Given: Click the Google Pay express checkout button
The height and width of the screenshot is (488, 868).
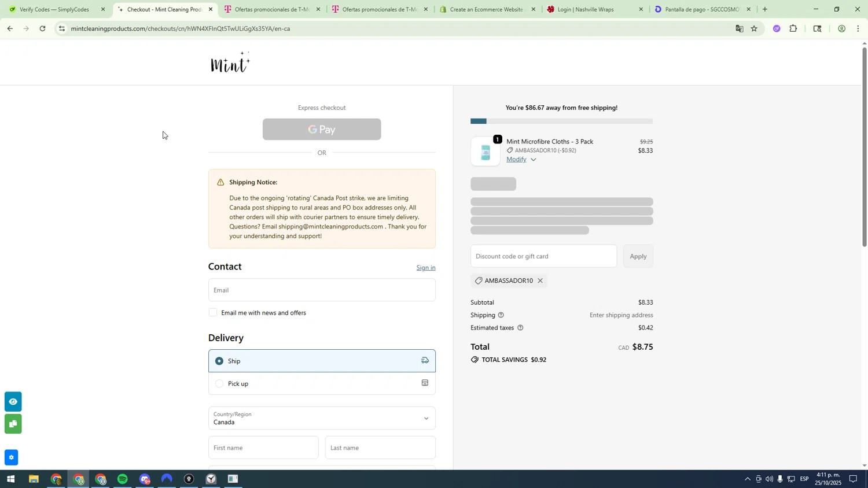Looking at the screenshot, I should tap(322, 130).
